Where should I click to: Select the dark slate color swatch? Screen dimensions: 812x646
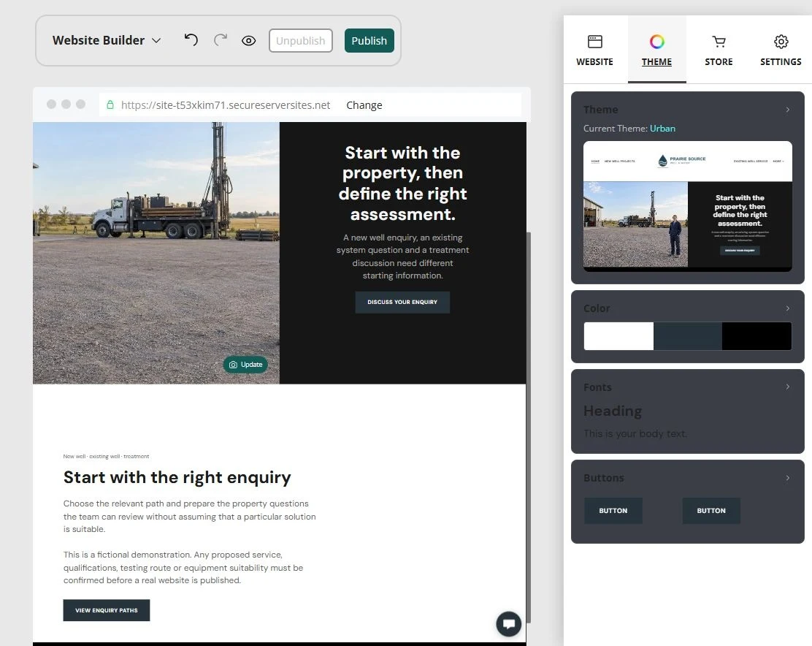(x=688, y=336)
